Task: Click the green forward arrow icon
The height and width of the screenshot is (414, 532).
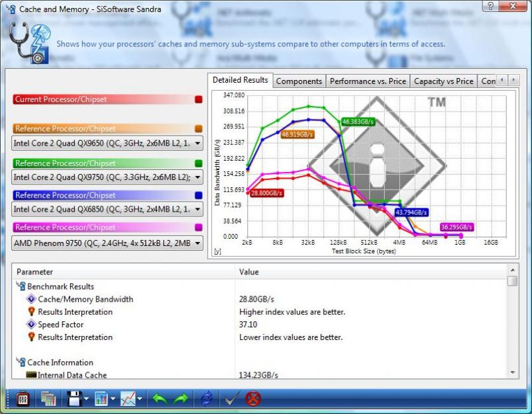Action: [x=181, y=398]
